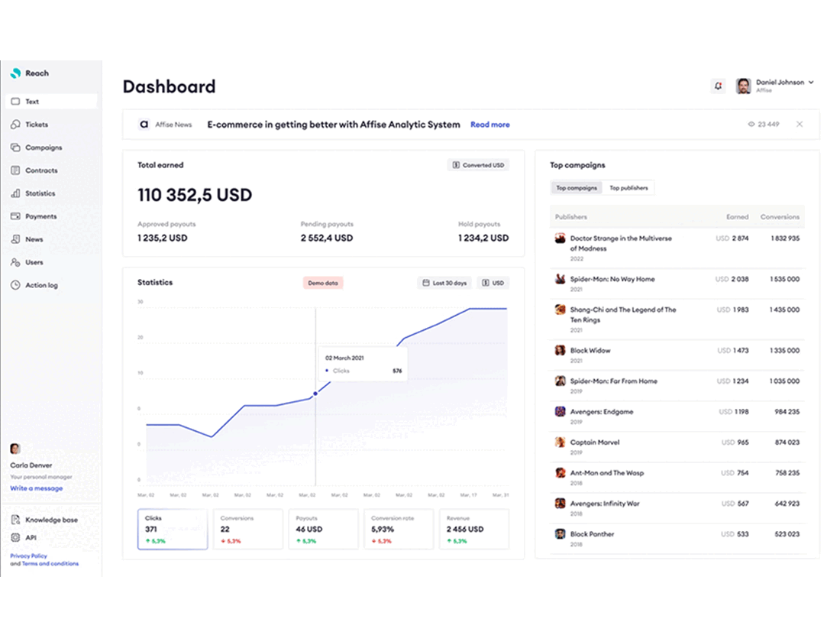Select the Top campaigns tab
Screen dimensions: 840x619
pyautogui.click(x=577, y=188)
